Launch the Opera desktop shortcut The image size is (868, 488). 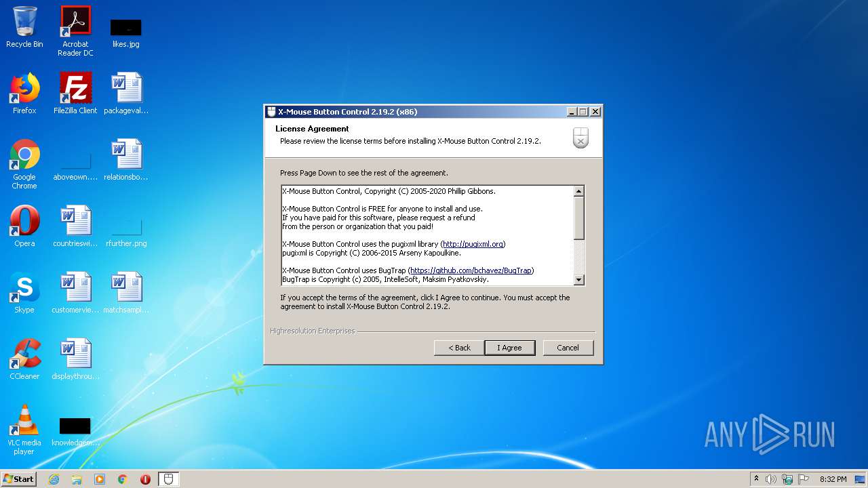pos(24,226)
